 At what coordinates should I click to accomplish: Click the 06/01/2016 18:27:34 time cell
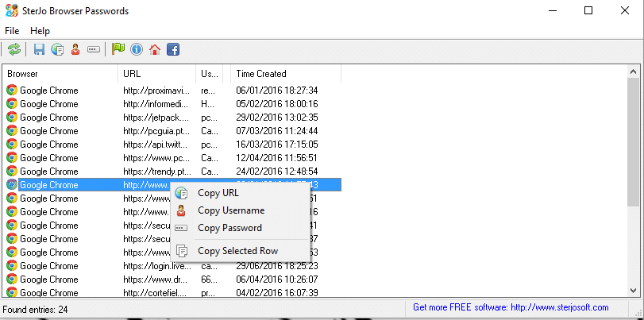tap(277, 91)
